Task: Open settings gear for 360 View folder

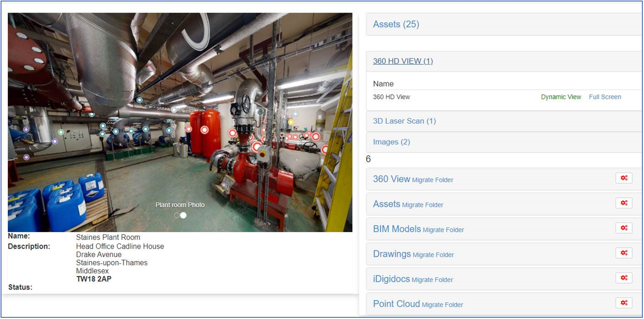Action: (x=624, y=178)
